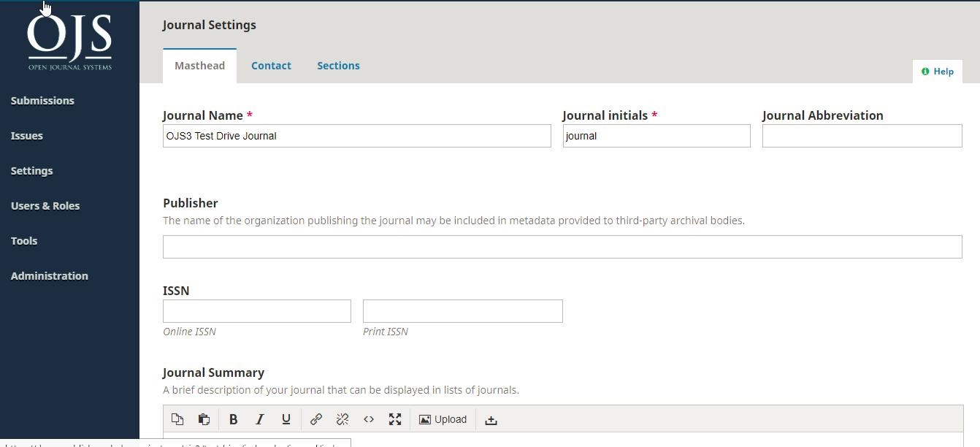The image size is (980, 447).
Task: Insert a hyperlink using the link icon
Action: (316, 419)
